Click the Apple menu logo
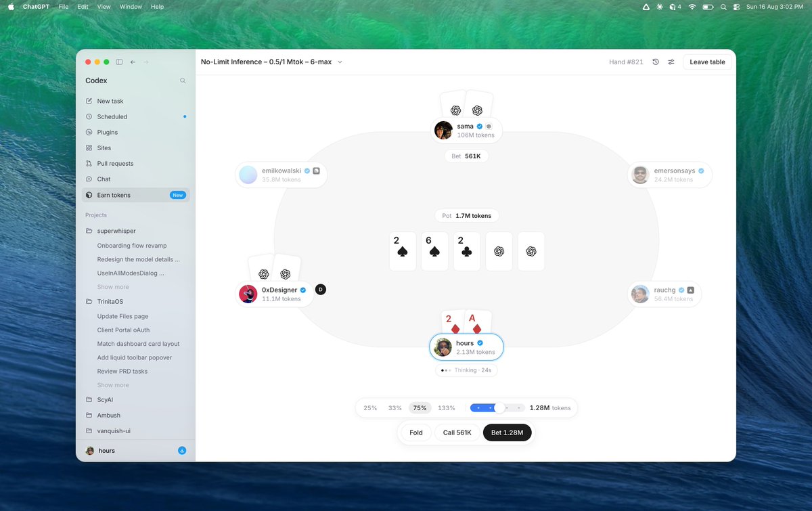The height and width of the screenshot is (511, 812). coord(10,7)
